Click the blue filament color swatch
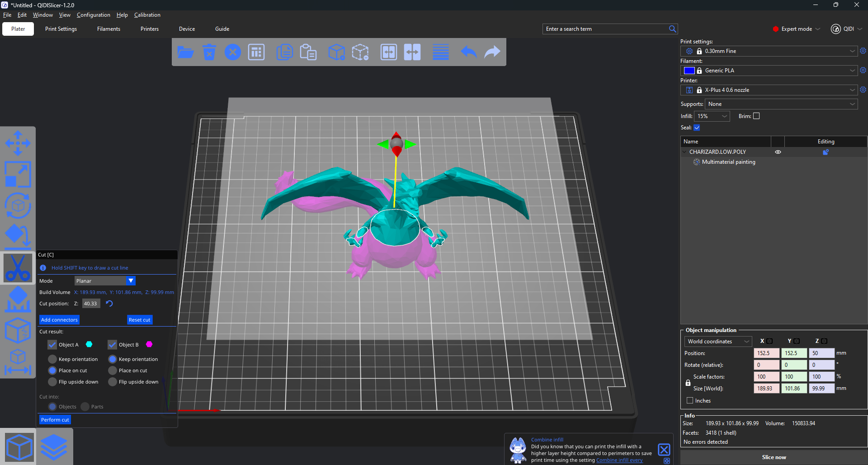868x465 pixels. tap(689, 71)
